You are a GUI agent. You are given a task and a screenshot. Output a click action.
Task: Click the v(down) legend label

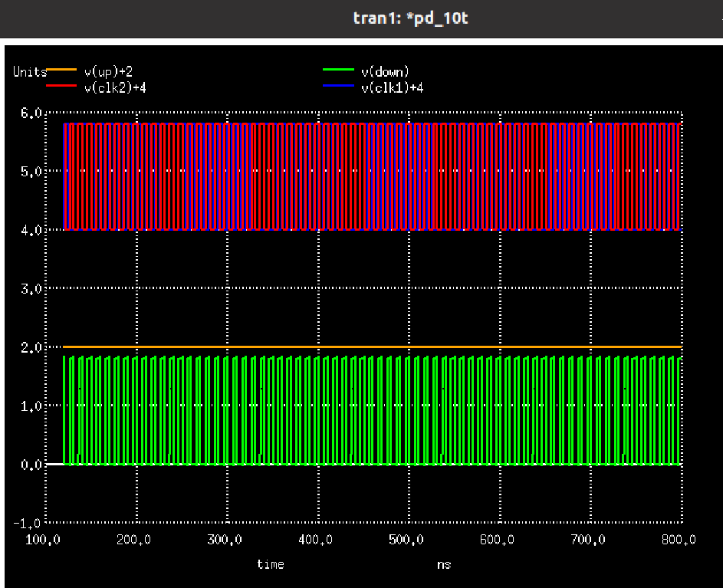point(385,72)
